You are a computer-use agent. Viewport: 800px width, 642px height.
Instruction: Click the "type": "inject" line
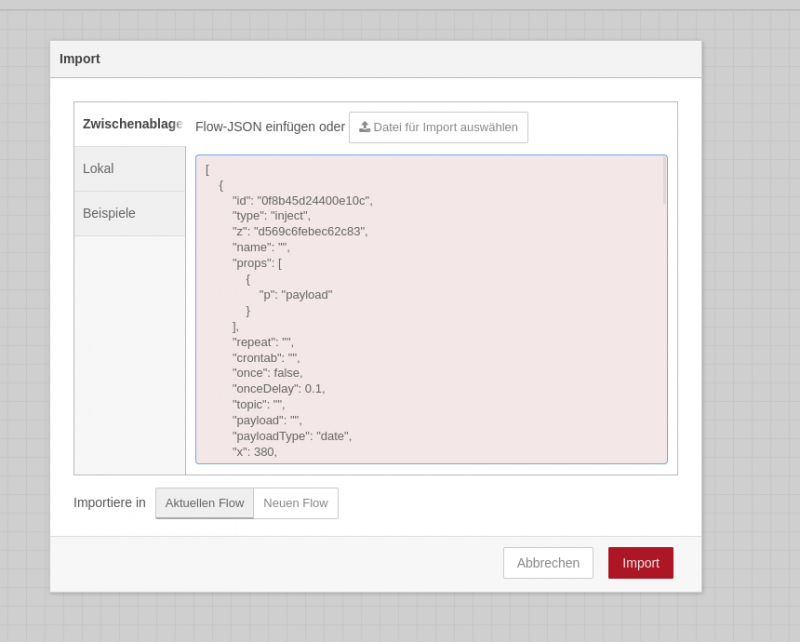(271, 216)
